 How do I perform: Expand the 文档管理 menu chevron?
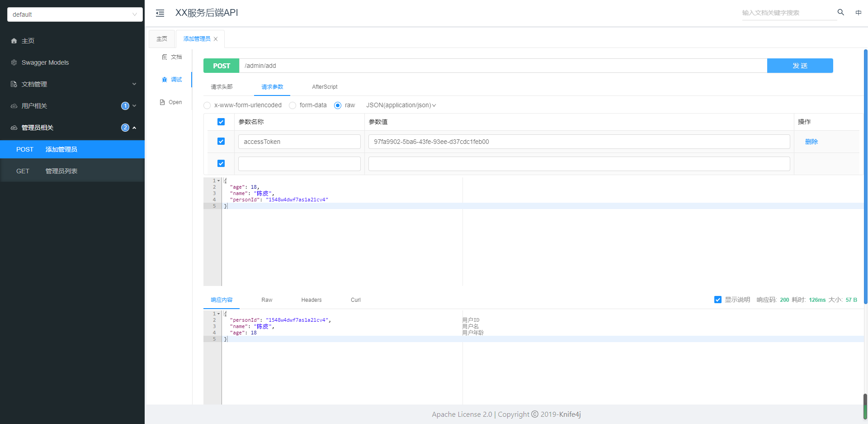(134, 84)
